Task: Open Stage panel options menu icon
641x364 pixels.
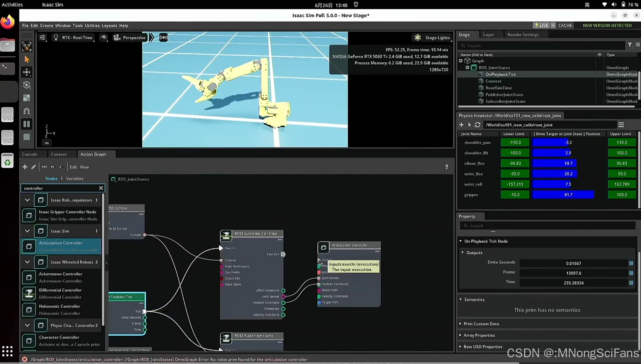Action: [638, 45]
